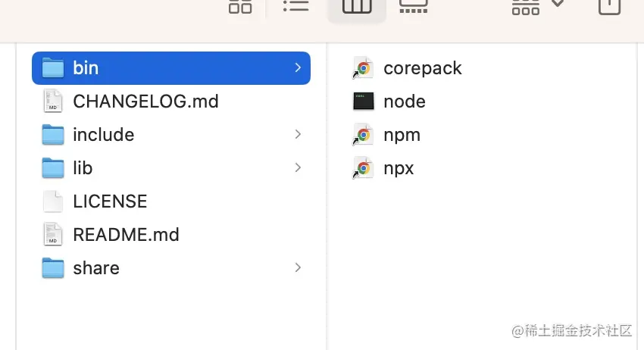Select the README.md file
644x350 pixels.
(171, 235)
